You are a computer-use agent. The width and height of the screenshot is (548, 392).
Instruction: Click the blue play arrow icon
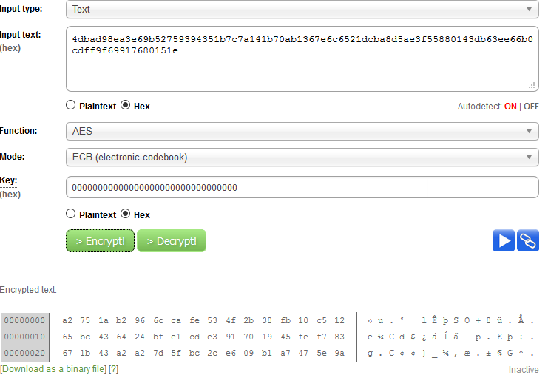(x=504, y=240)
